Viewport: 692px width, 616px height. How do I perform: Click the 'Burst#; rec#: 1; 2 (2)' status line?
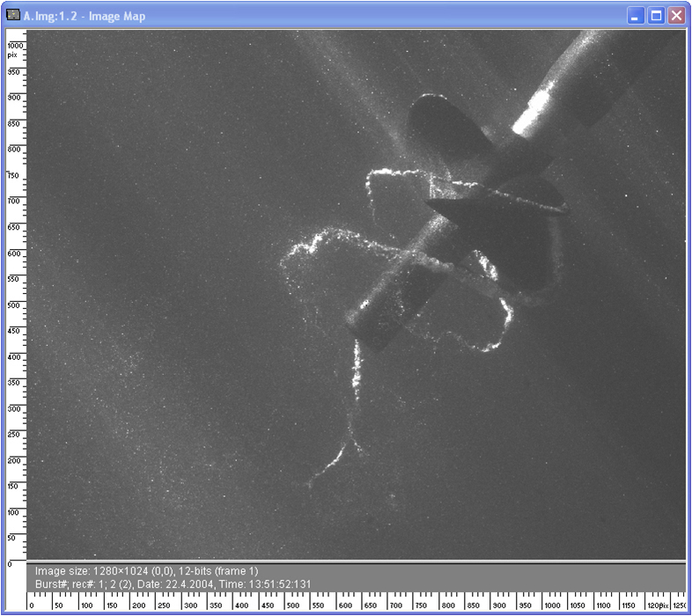click(173, 584)
